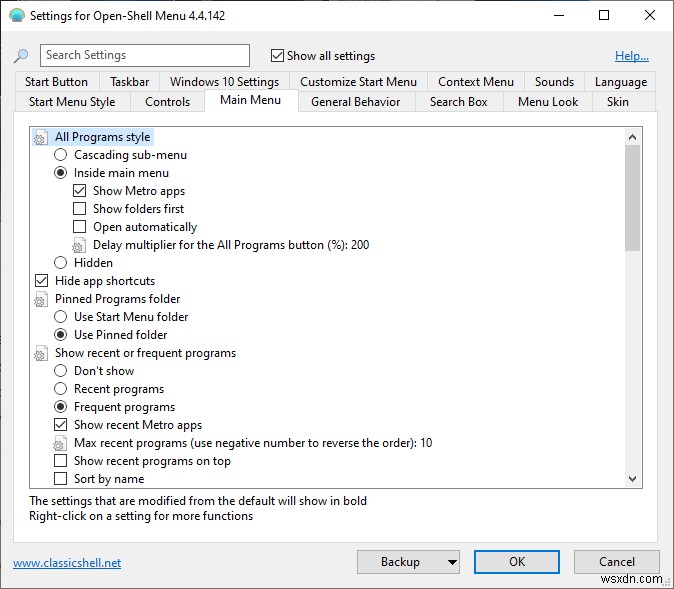Close the Open-Shell settings window
The image size is (674, 589).
[x=650, y=15]
